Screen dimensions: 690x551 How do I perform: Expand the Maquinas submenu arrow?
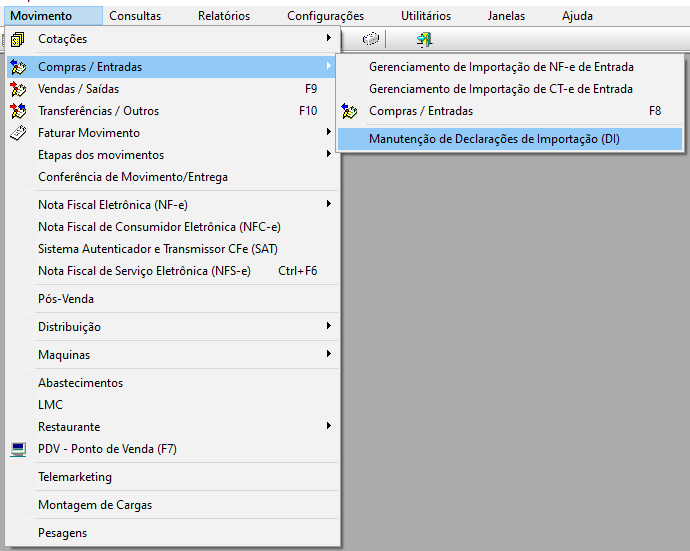(x=328, y=355)
